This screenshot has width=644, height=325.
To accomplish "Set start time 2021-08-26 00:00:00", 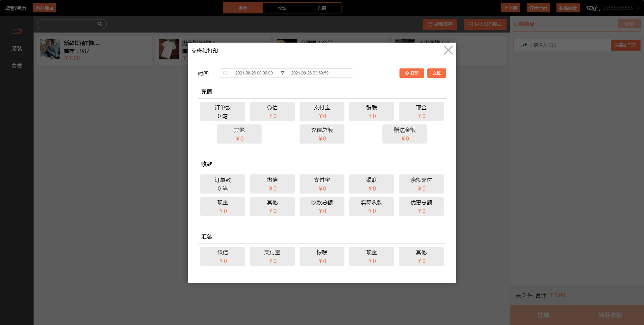I will 254,73.
